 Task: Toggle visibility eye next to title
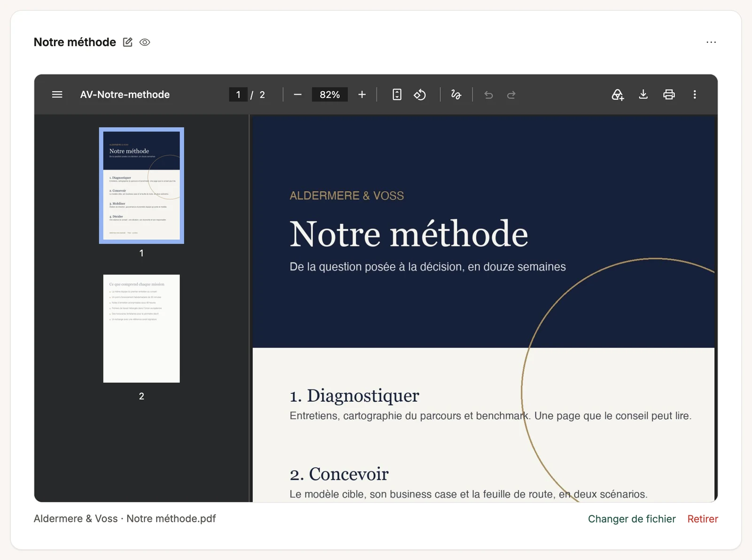[x=145, y=42]
